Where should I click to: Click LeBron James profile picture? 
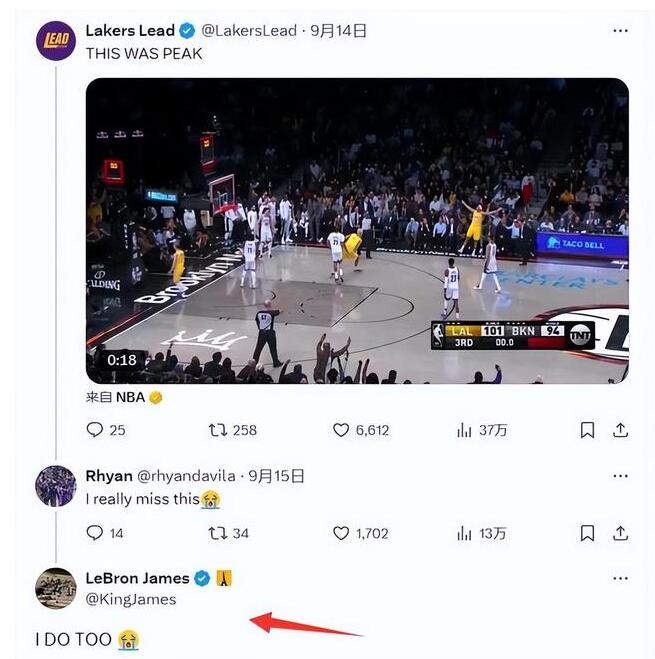pyautogui.click(x=56, y=588)
